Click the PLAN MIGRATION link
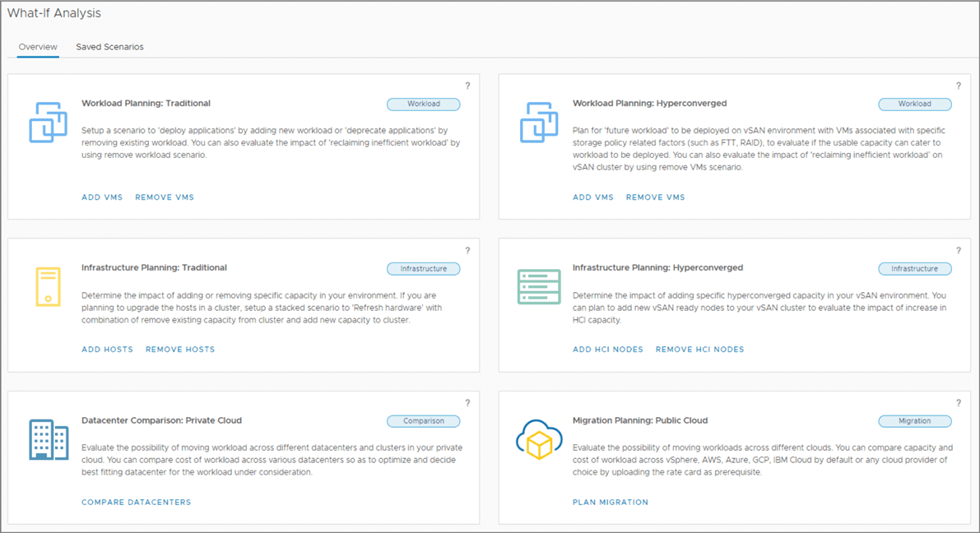This screenshot has width=980, height=533. 611,503
